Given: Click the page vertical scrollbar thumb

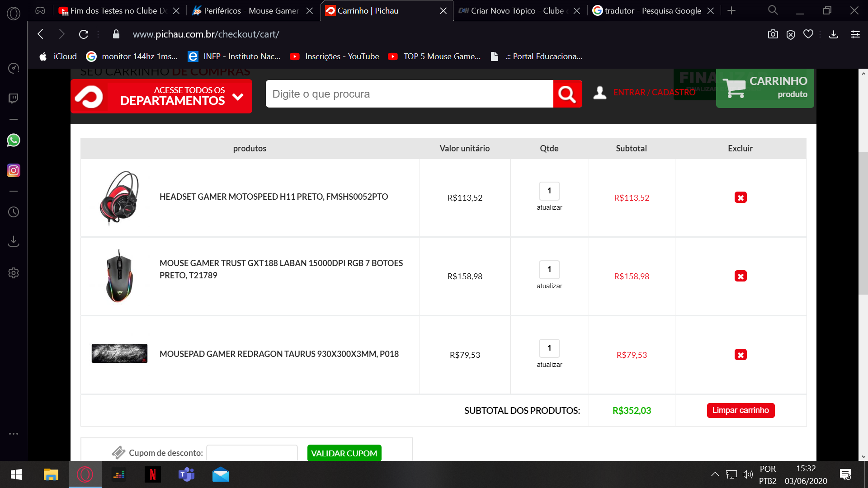Looking at the screenshot, I should click(863, 224).
